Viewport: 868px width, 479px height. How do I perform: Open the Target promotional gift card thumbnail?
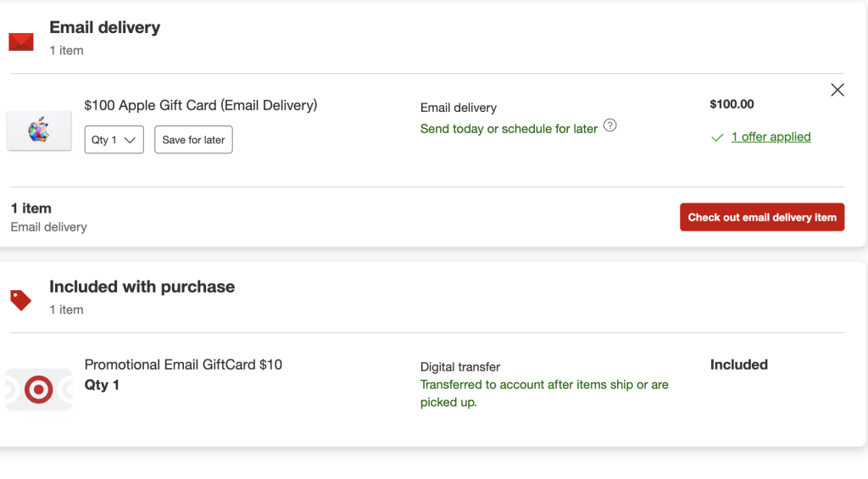click(39, 390)
